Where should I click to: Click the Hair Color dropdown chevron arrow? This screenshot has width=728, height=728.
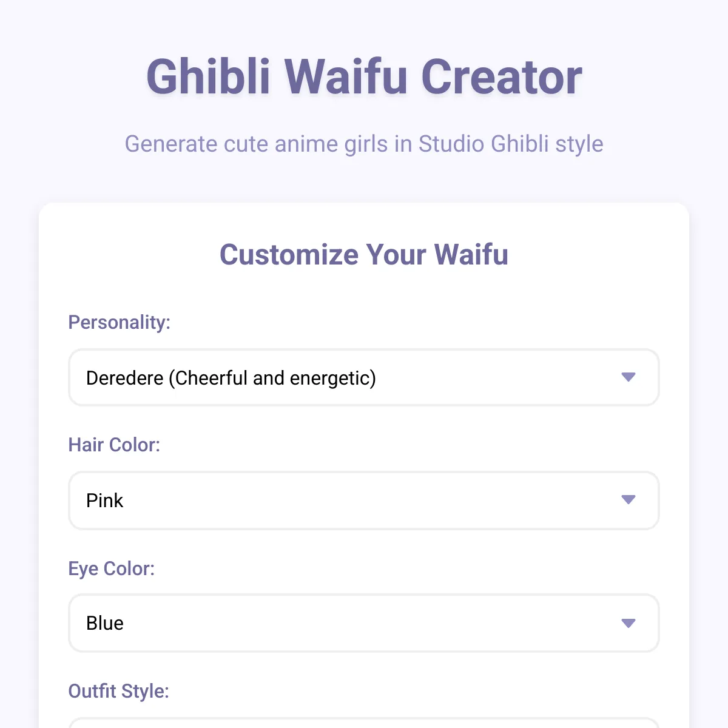(x=629, y=500)
